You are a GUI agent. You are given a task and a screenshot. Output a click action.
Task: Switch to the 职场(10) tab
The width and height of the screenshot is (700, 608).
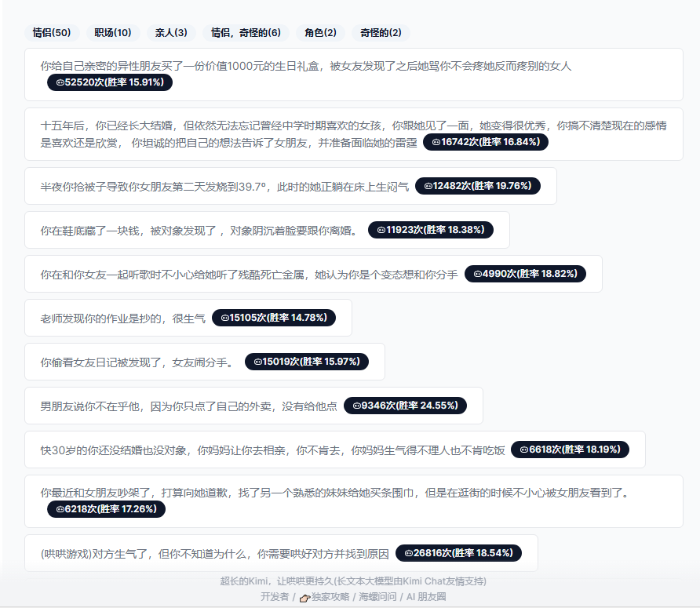tap(113, 32)
